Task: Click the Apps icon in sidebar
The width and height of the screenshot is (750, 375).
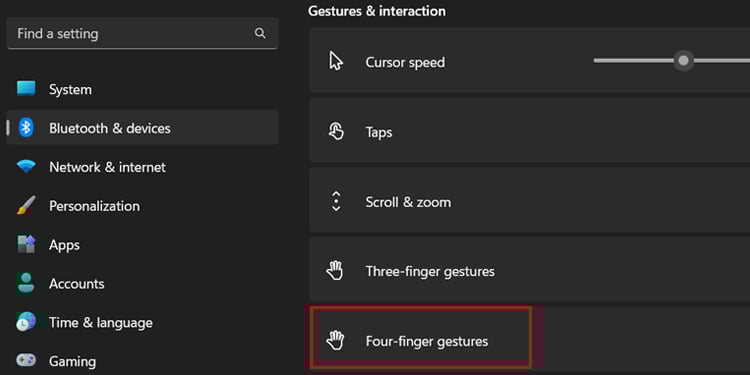Action: [x=26, y=244]
